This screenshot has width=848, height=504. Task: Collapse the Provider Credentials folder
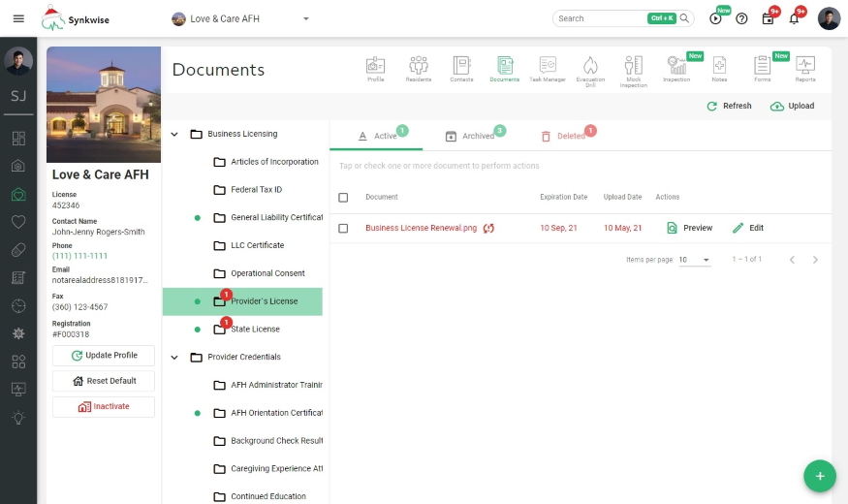(x=174, y=358)
